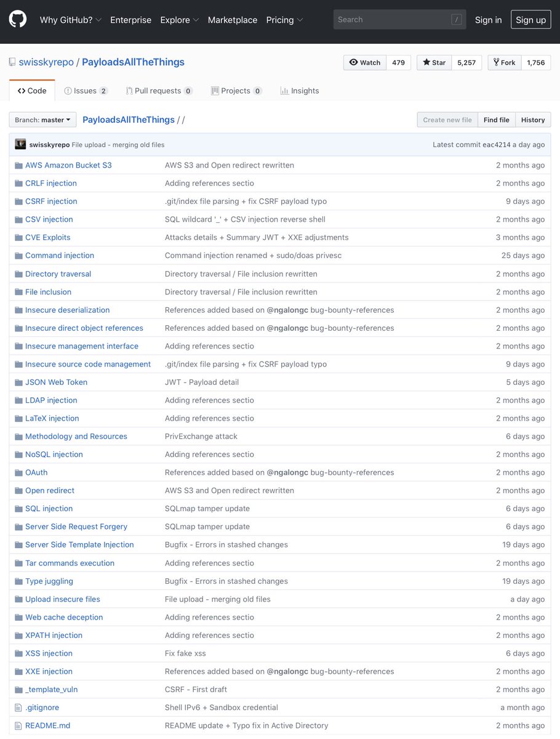Viewport: 560px width, 739px height.
Task: Open the Methodology and Resources folder
Action: pos(76,436)
